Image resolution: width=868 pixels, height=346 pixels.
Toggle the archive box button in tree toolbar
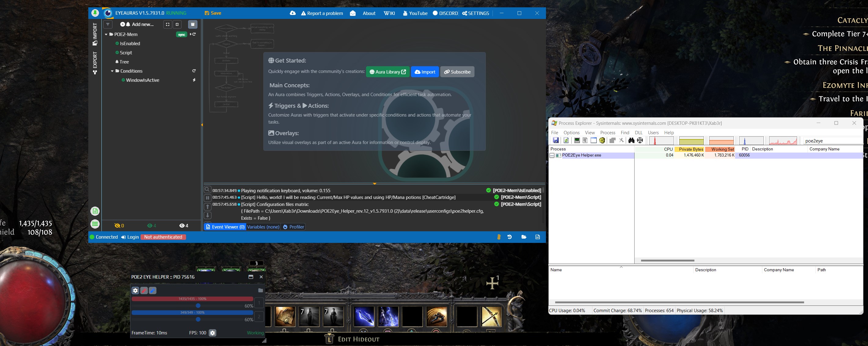tap(193, 24)
